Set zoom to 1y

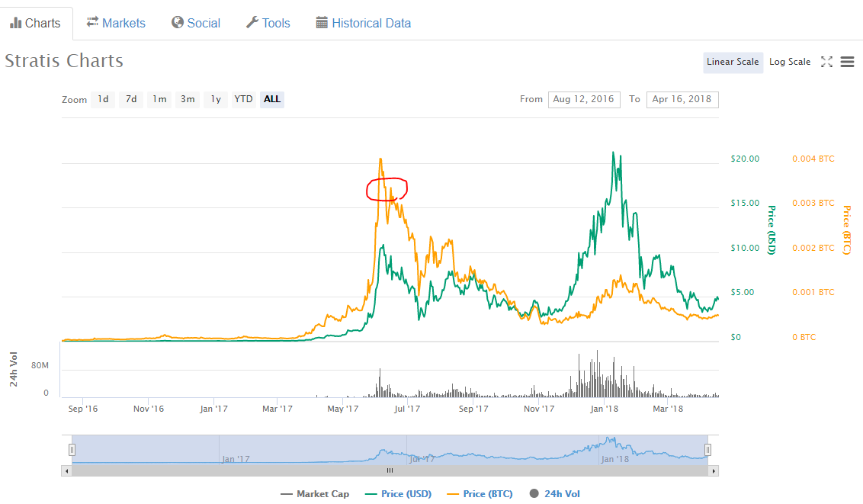coord(216,99)
